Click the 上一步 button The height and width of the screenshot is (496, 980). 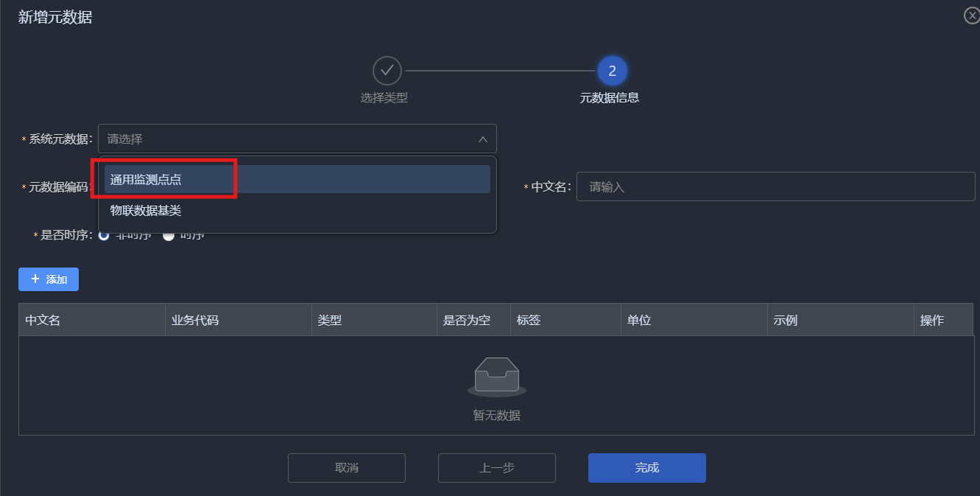[497, 468]
